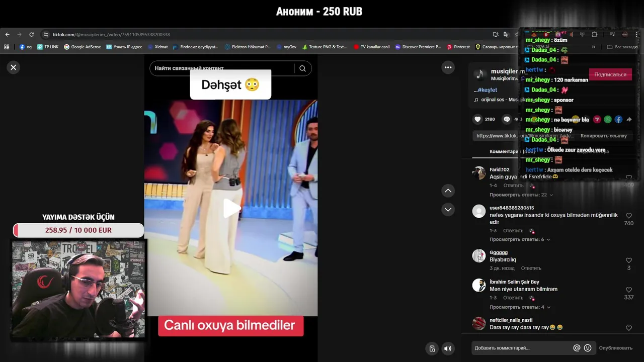The image size is (644, 362).
Task: Open the Google AdSense bookmark
Action: pyautogui.click(x=83, y=47)
